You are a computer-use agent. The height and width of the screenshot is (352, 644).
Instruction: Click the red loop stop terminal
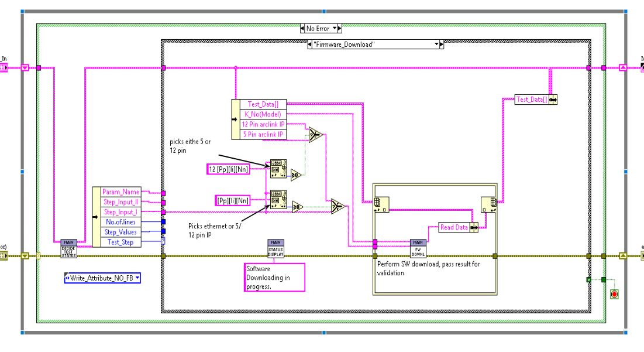614,294
